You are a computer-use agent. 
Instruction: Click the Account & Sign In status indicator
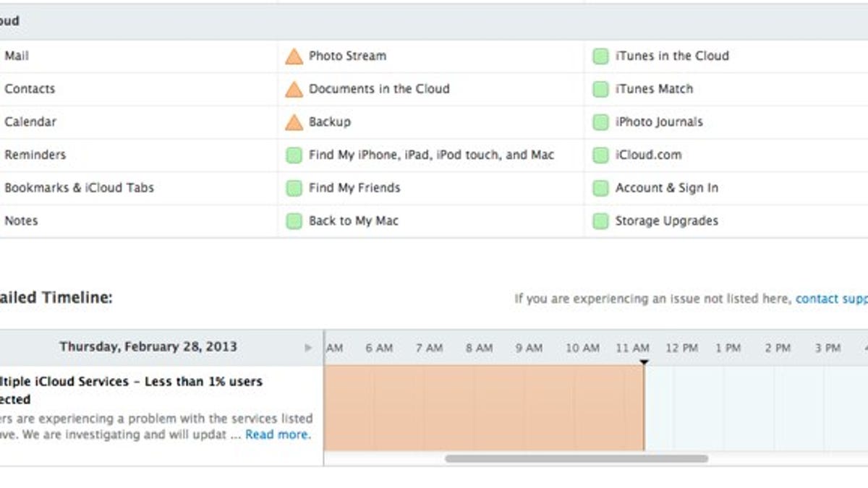[600, 187]
